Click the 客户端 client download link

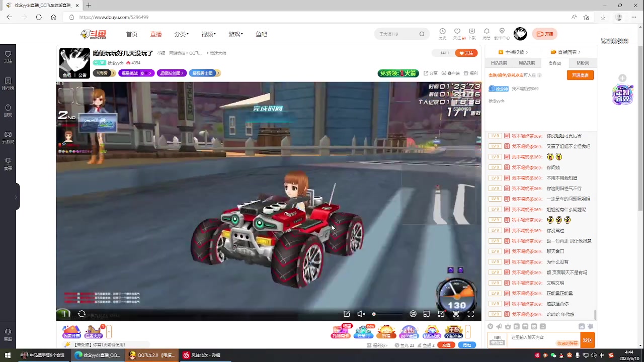(x=451, y=73)
